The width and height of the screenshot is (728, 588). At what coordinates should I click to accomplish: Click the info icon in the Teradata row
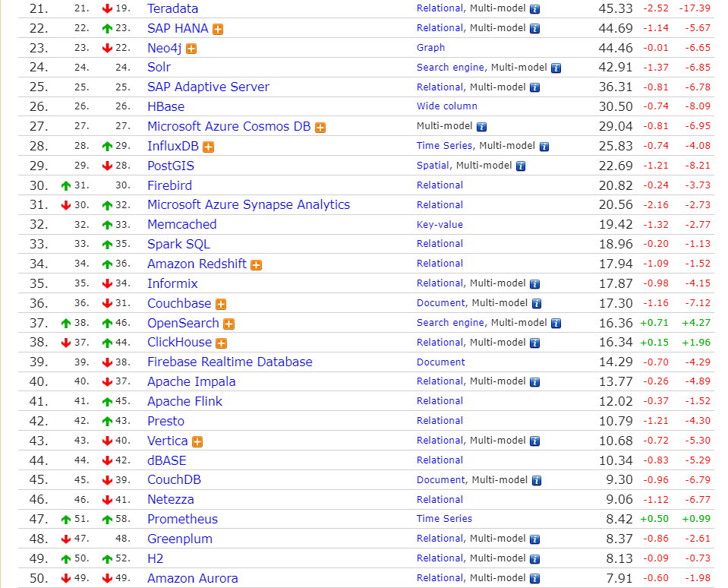pos(535,9)
